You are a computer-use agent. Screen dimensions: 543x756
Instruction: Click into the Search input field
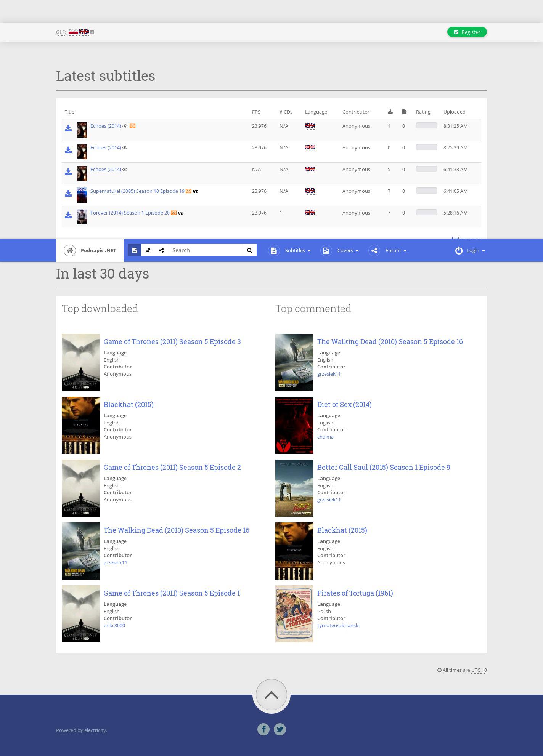point(205,250)
